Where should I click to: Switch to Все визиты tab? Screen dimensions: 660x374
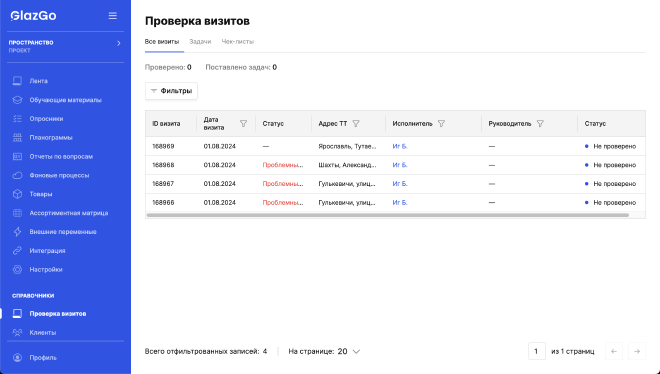[162, 42]
